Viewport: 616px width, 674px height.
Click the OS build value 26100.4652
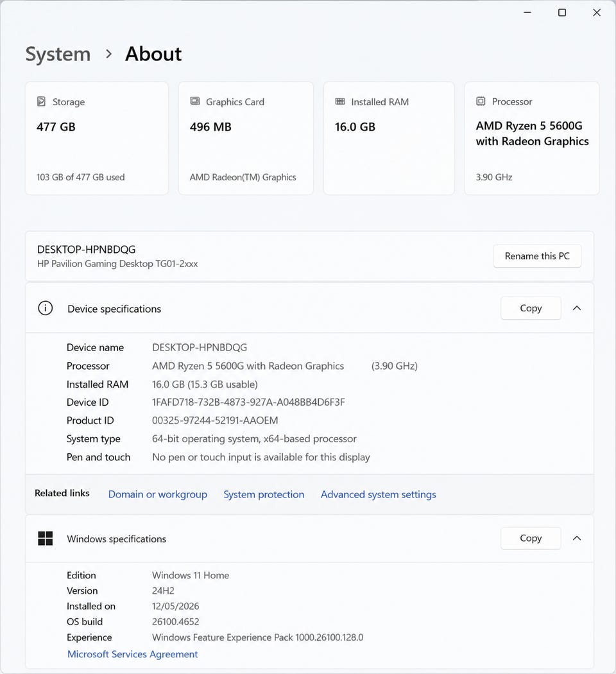[175, 622]
